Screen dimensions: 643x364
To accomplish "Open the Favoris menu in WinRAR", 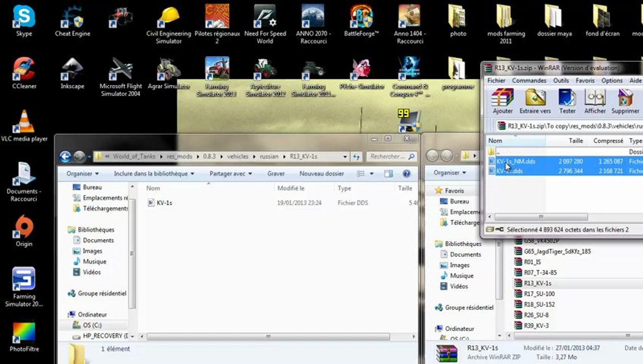I will [x=585, y=80].
